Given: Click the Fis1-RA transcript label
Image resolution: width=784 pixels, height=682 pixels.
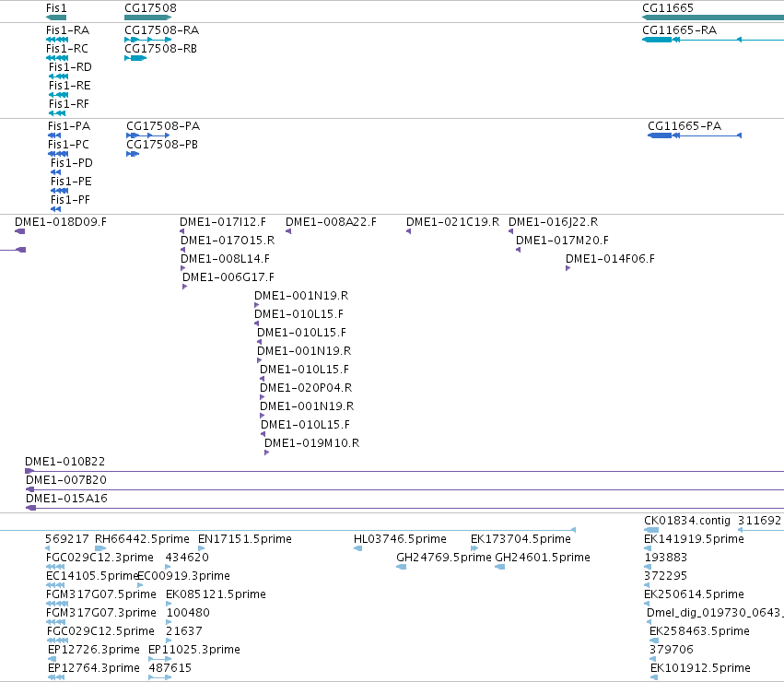Looking at the screenshot, I should click(67, 30).
